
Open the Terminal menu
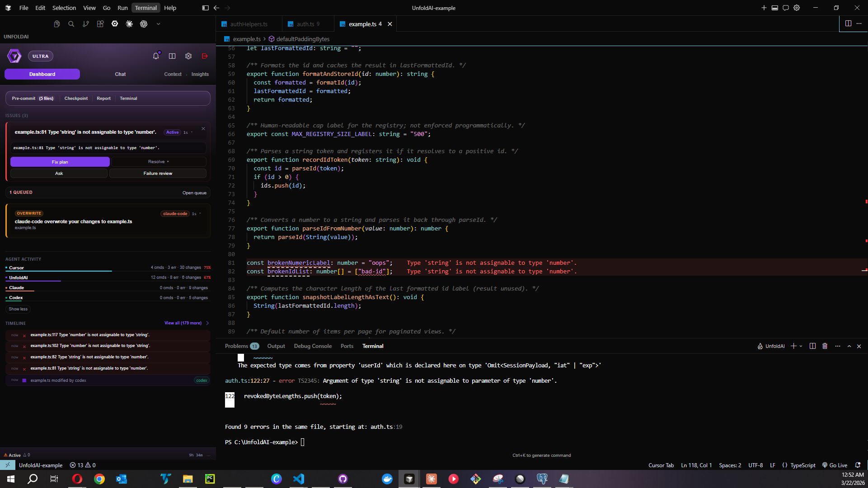[x=145, y=8]
